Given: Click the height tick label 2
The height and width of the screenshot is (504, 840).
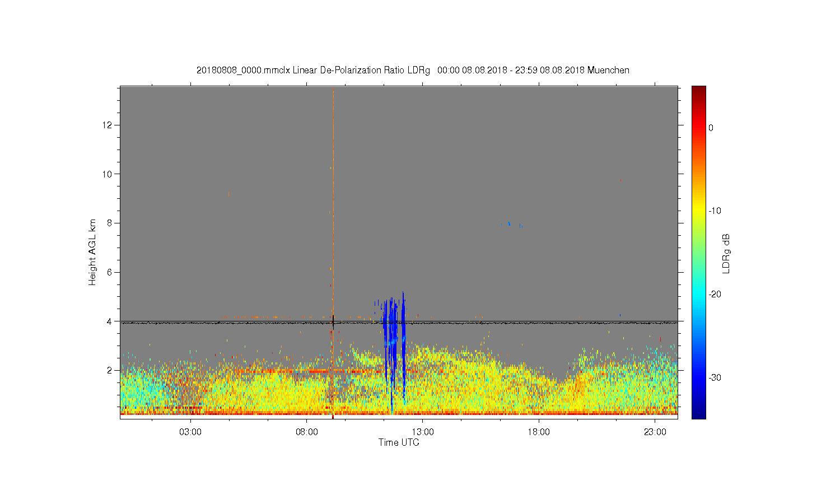Looking at the screenshot, I should click(x=109, y=371).
